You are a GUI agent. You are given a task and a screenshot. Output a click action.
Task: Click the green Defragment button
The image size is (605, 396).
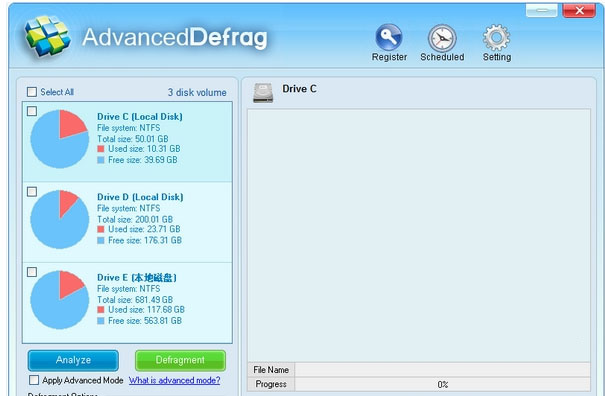(x=180, y=360)
